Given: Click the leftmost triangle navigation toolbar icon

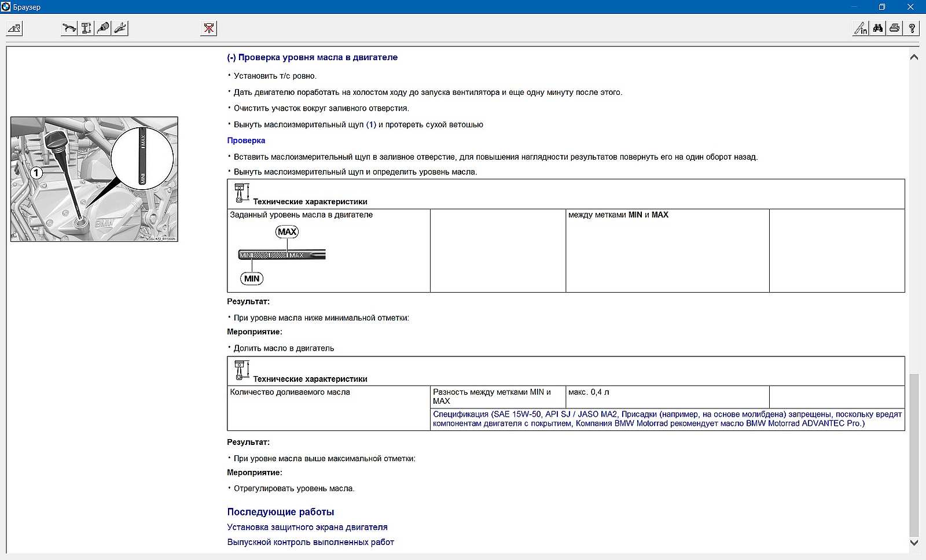Looking at the screenshot, I should tap(14, 28).
